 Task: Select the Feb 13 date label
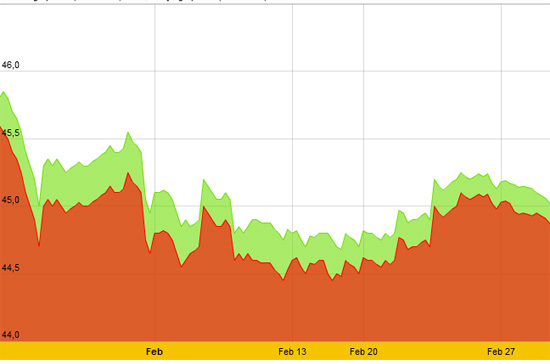pyautogui.click(x=292, y=352)
